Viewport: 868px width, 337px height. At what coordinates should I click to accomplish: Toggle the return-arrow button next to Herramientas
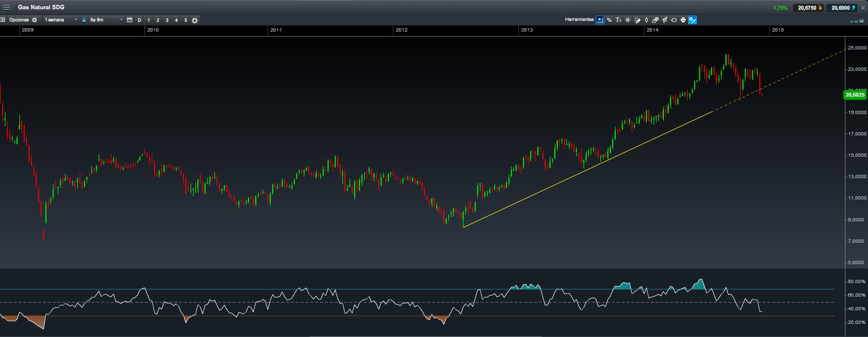(600, 20)
